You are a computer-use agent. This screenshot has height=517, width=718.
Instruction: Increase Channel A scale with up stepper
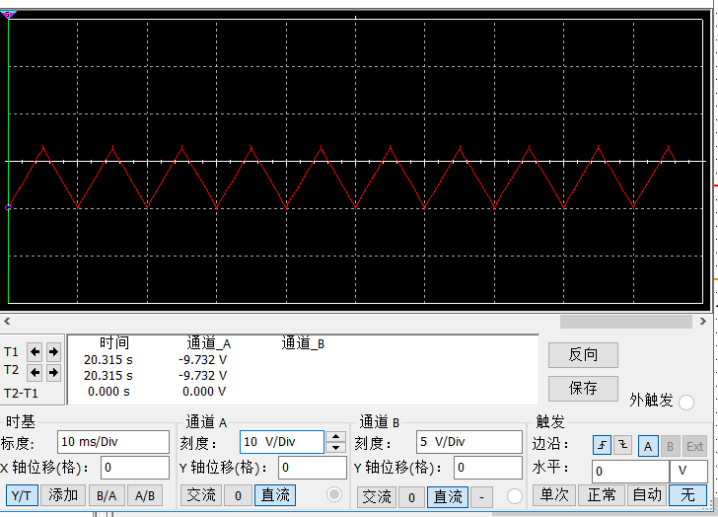(336, 436)
